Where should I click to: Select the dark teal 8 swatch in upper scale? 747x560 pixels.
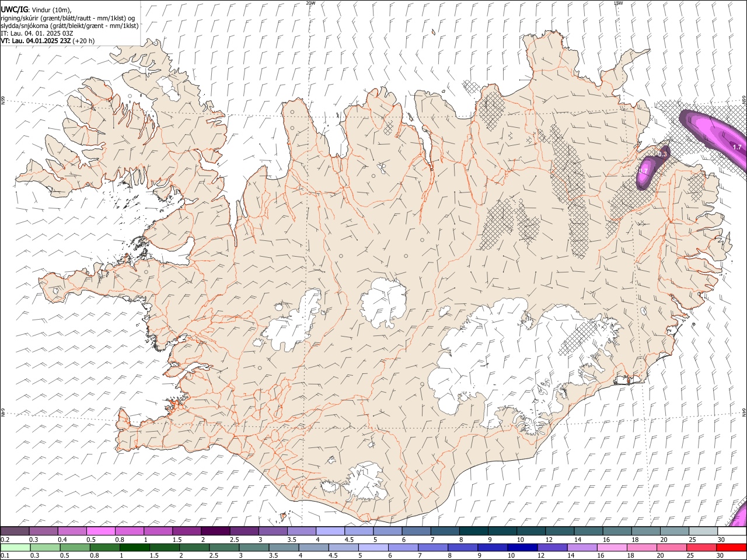[x=473, y=531]
